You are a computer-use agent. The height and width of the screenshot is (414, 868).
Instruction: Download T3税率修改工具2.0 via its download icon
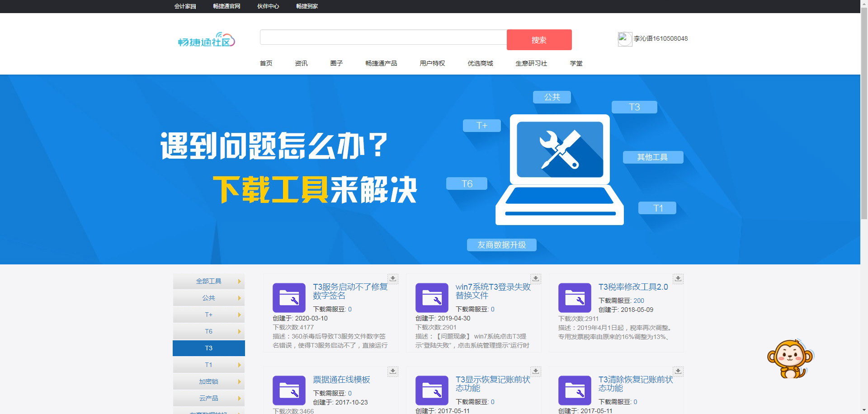[x=678, y=278]
